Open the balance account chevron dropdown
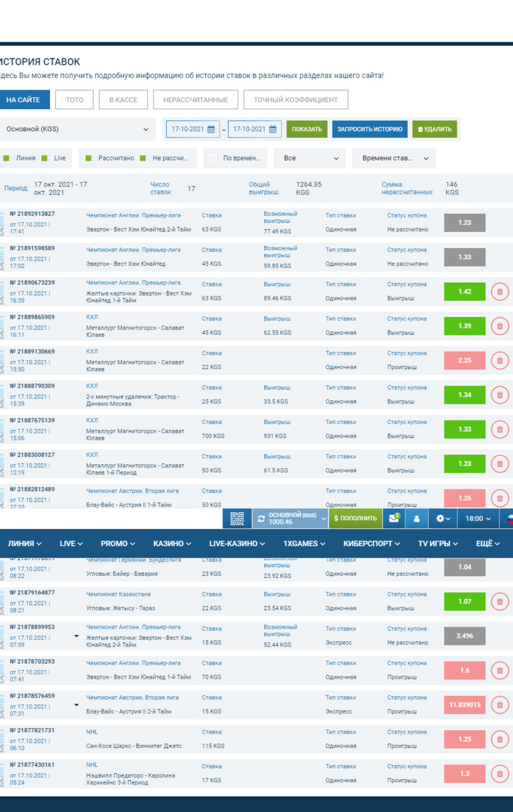513x812 pixels. (323, 519)
